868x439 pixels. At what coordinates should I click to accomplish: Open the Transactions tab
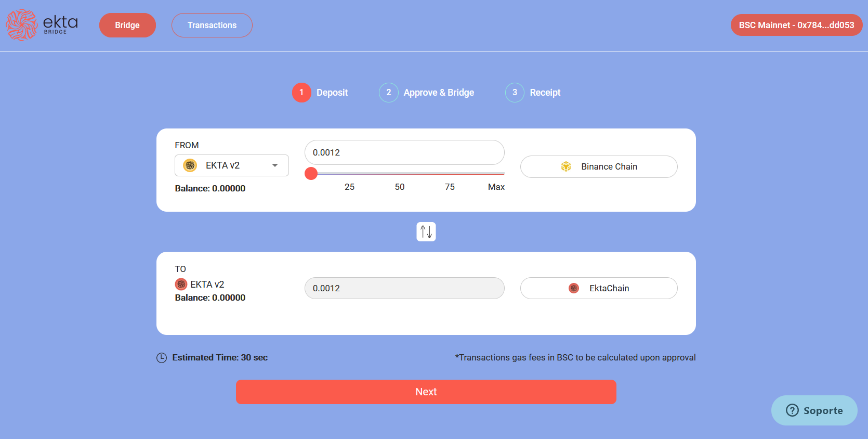click(x=212, y=25)
